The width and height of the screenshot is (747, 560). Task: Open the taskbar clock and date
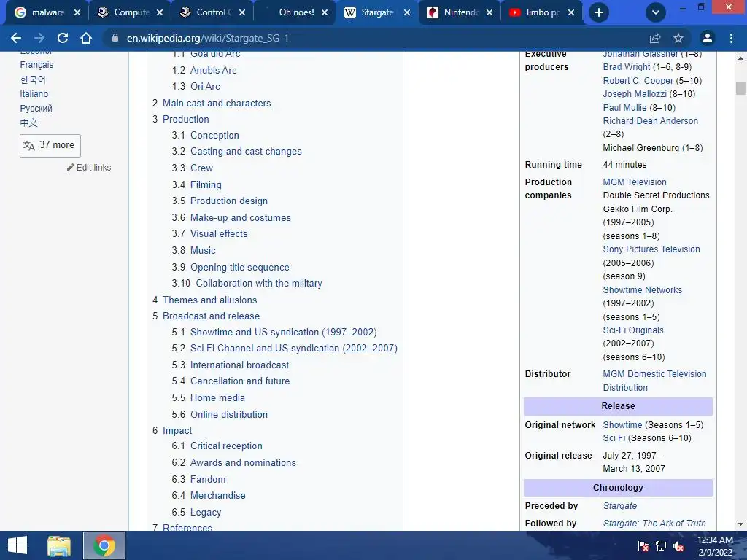[715, 545]
